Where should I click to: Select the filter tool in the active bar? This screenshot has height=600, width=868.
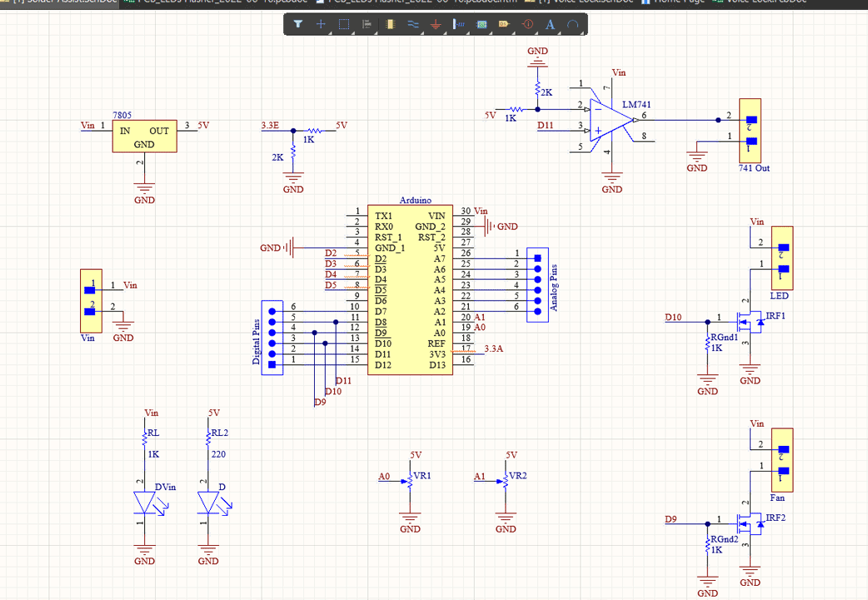tap(298, 25)
